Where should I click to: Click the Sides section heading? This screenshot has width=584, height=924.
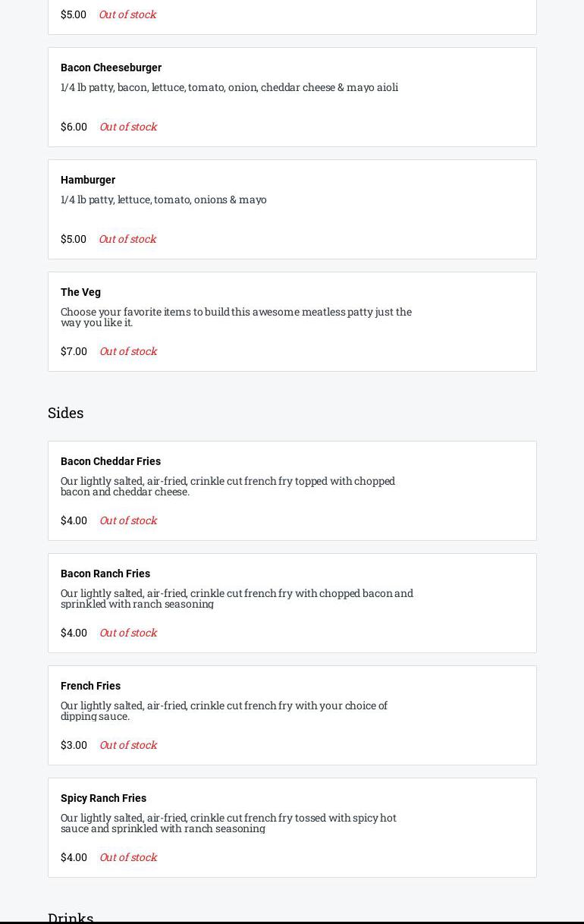coord(66,413)
